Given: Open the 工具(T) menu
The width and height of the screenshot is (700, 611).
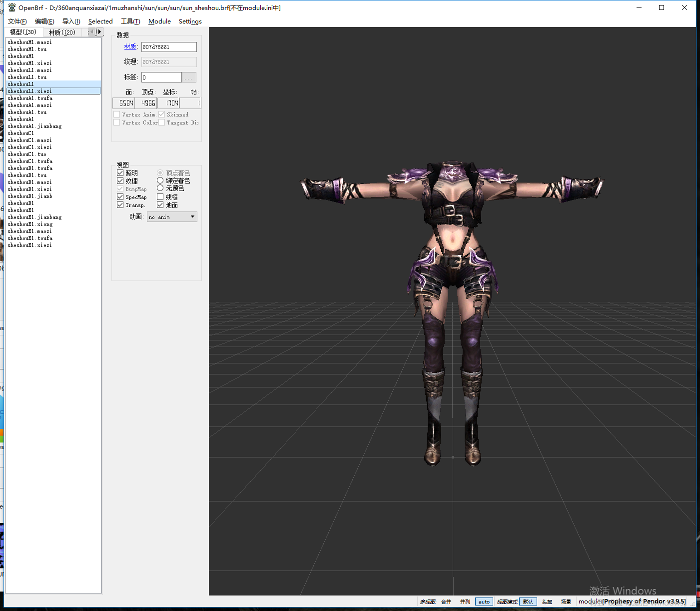Looking at the screenshot, I should click(x=130, y=21).
